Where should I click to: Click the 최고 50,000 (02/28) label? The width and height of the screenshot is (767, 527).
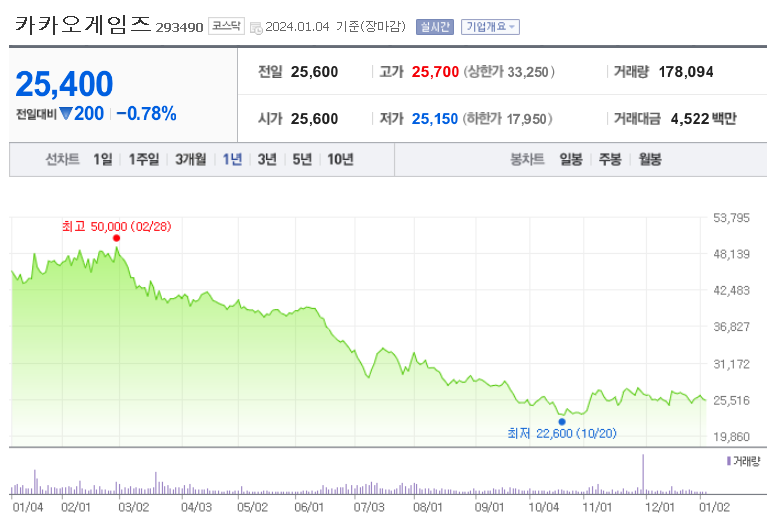click(x=116, y=227)
